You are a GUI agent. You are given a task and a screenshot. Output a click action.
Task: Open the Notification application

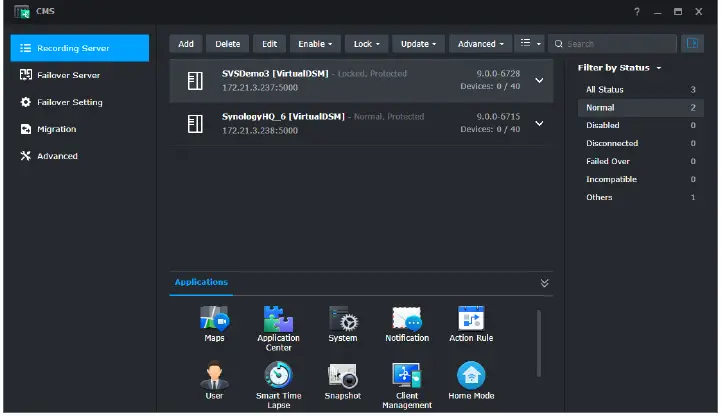tap(407, 324)
